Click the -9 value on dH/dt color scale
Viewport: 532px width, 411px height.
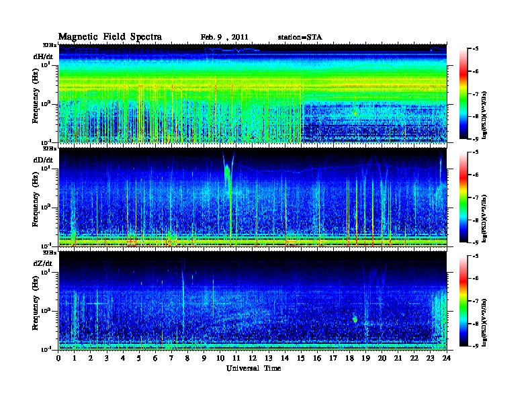point(476,139)
